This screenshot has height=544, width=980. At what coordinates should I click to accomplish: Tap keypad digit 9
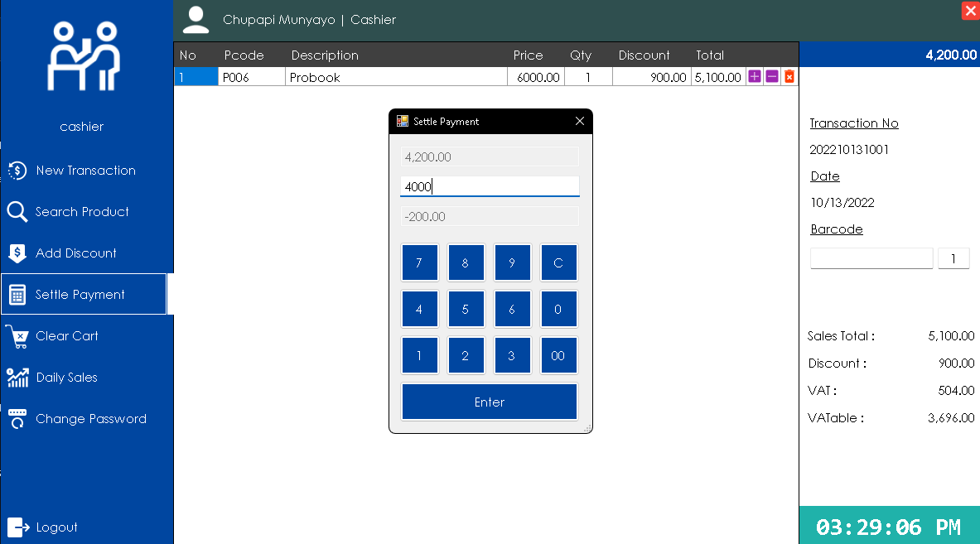(512, 262)
